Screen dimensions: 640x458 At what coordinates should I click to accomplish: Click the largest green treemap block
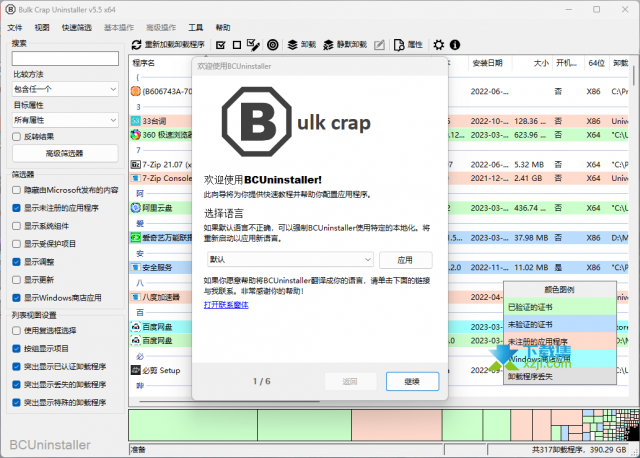(193, 425)
